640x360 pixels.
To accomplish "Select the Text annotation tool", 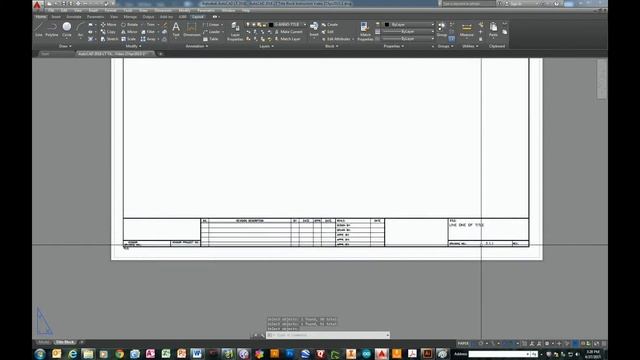I will [176, 29].
